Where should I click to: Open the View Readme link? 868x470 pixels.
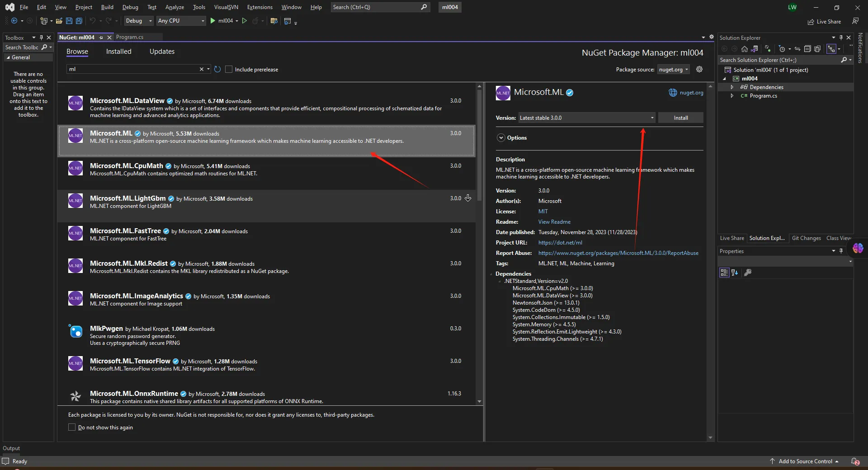(554, 222)
